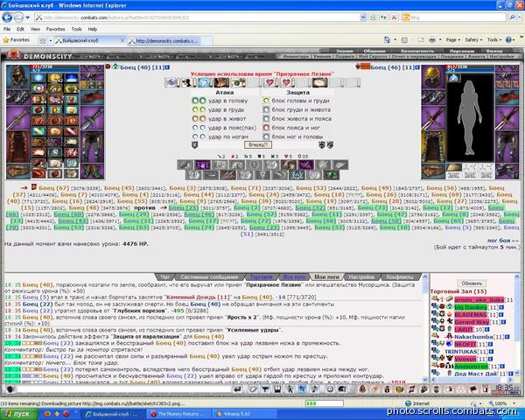Screen dimensions: 525x420
Task: Click the enemy's golden helmet equipment slot
Action: click(432, 77)
